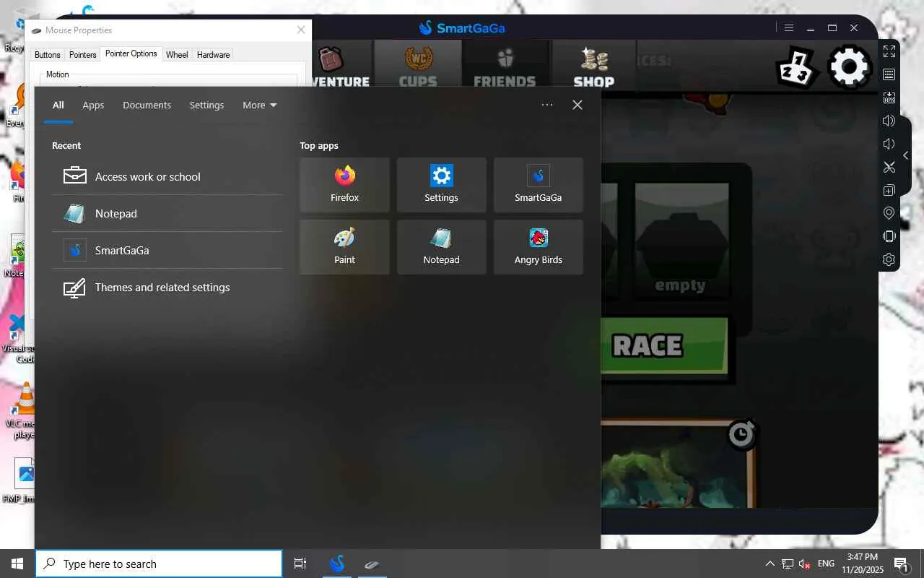This screenshot has width=924, height=578.
Task: Show hidden system tray icons
Action: click(x=770, y=564)
